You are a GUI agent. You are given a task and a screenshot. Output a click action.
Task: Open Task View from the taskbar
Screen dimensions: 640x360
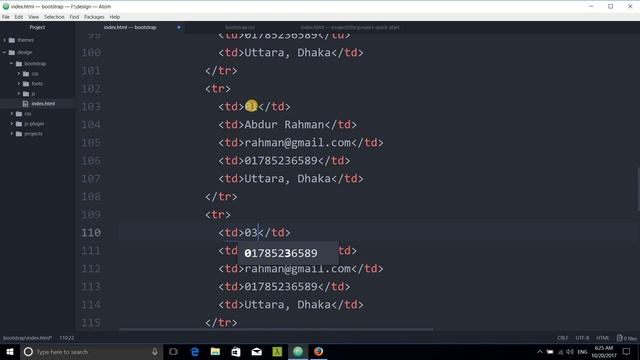(x=173, y=351)
